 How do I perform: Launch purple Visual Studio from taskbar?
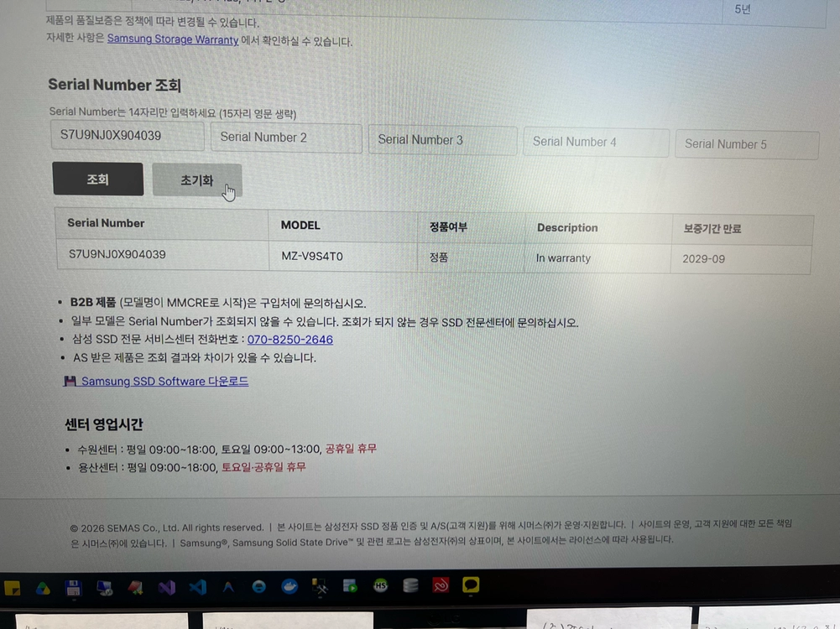coord(167,588)
